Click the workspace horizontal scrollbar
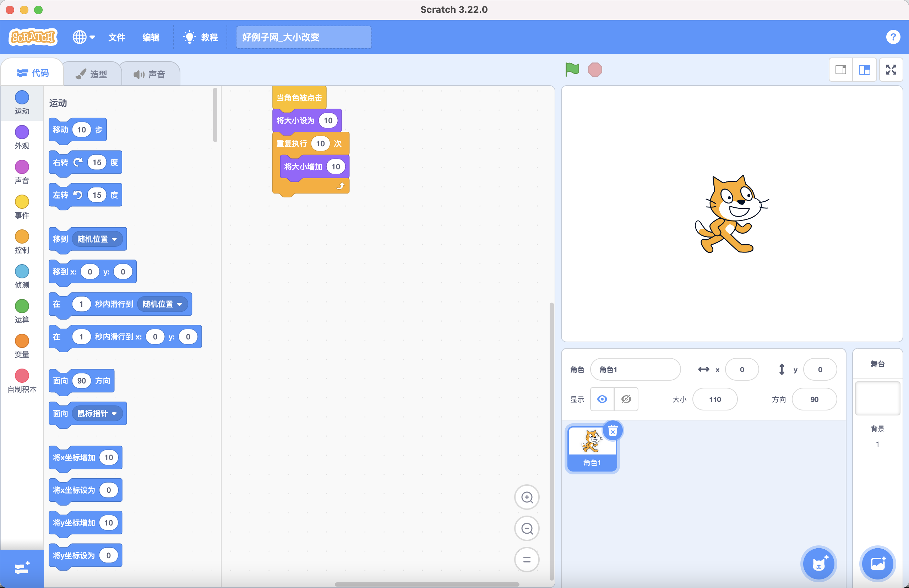This screenshot has height=588, width=909. tap(427, 584)
